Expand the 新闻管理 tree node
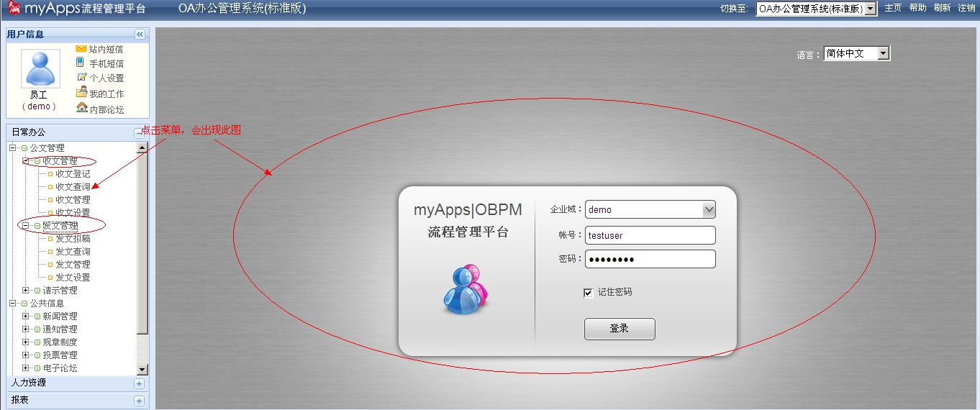980x410 pixels. [x=25, y=316]
